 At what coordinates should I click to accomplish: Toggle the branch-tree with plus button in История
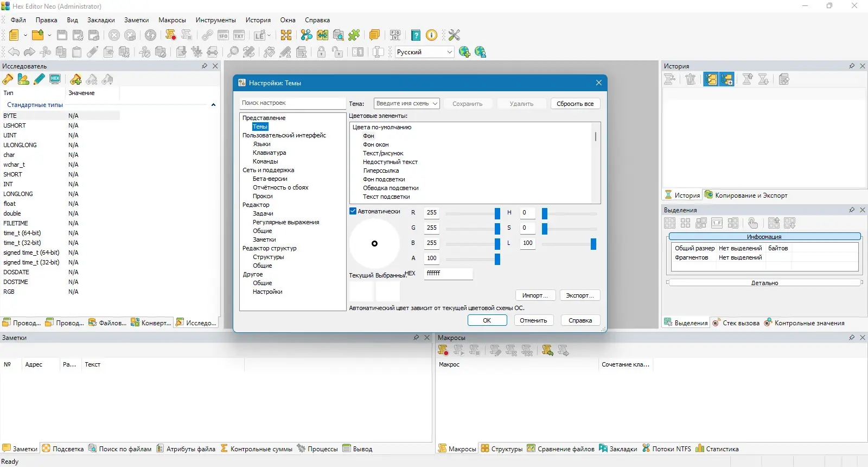coord(727,79)
